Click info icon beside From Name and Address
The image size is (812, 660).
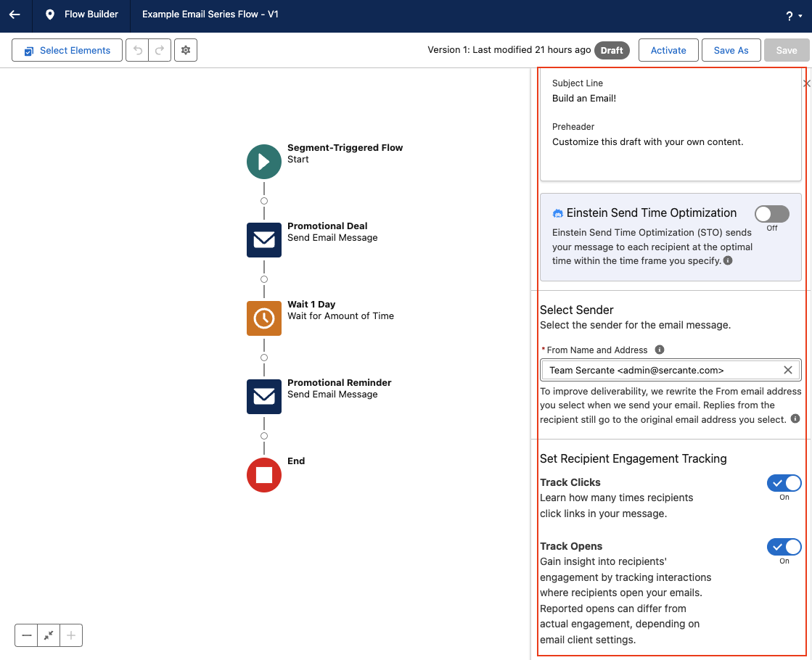659,350
